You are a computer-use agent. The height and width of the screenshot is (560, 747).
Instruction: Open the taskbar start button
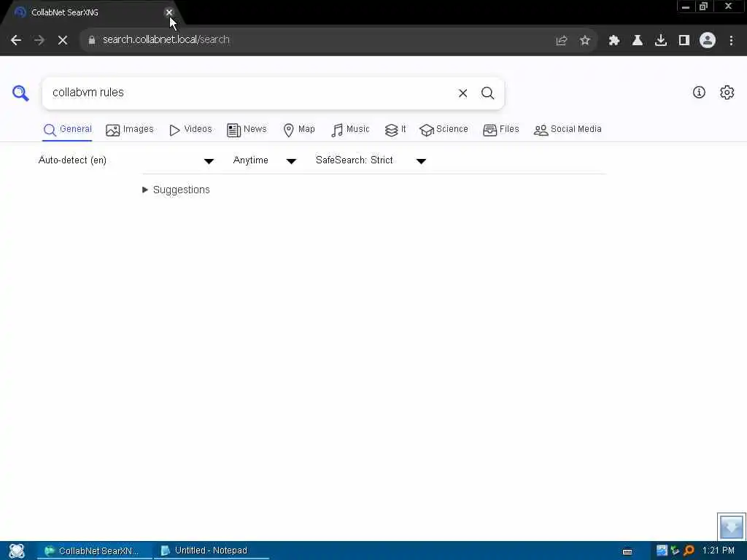click(x=17, y=551)
